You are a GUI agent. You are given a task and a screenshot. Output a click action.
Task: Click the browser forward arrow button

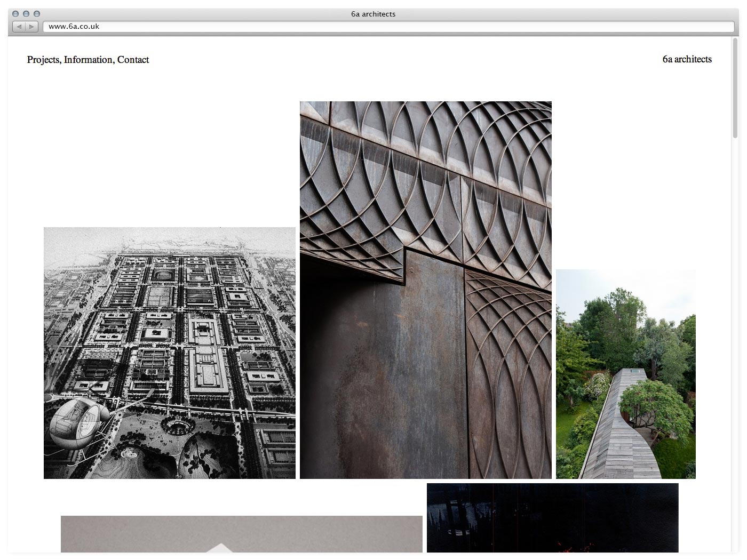click(31, 27)
